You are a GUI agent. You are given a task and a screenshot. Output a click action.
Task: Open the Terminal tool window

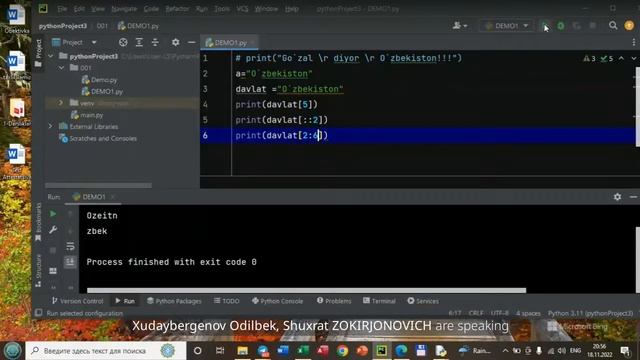[379, 301]
